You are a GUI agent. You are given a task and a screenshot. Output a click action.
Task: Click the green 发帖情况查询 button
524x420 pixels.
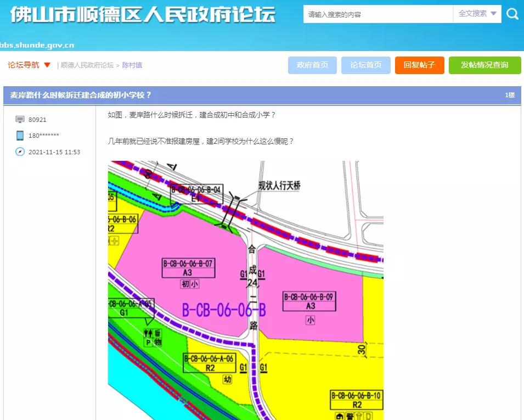(x=484, y=65)
